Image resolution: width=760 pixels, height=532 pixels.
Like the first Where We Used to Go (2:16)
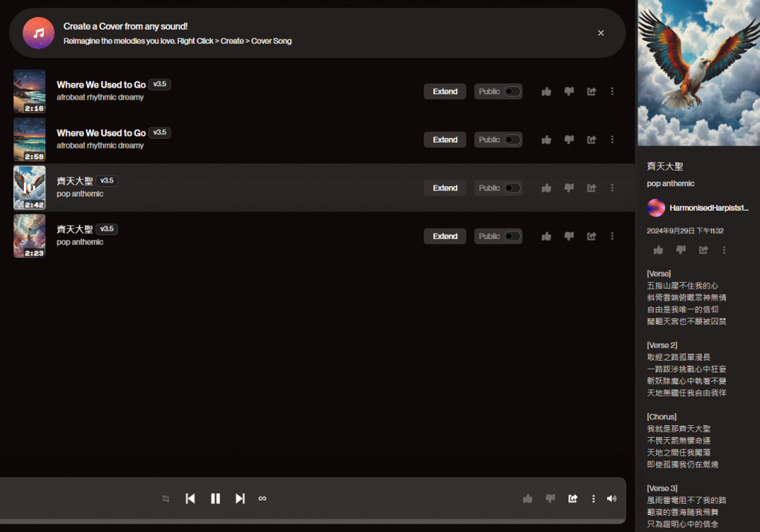(546, 91)
